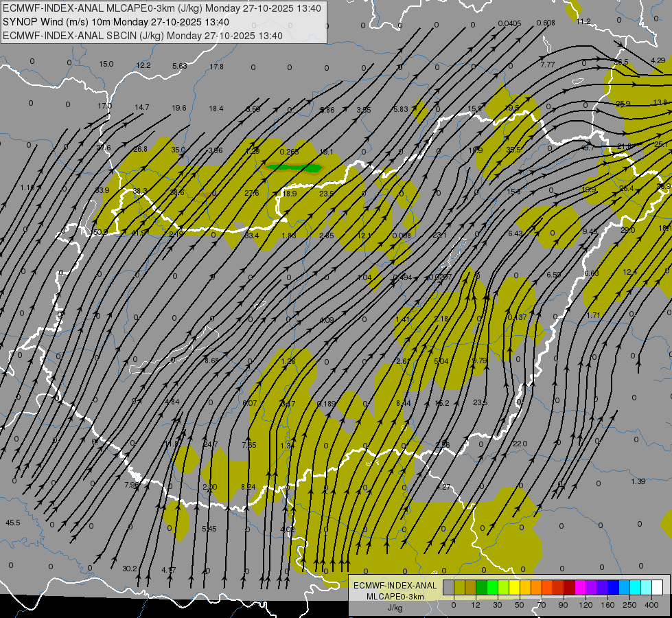672x618 pixels.
Task: Click the map value '22.0'
Action: coord(520,444)
